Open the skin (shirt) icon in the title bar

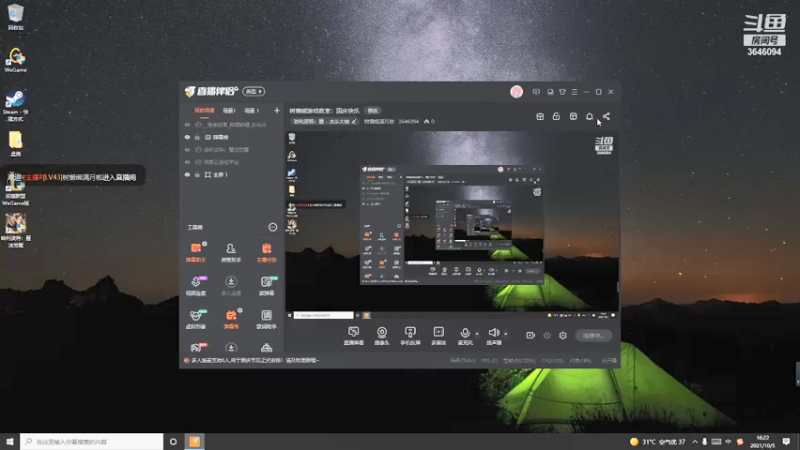(562, 92)
